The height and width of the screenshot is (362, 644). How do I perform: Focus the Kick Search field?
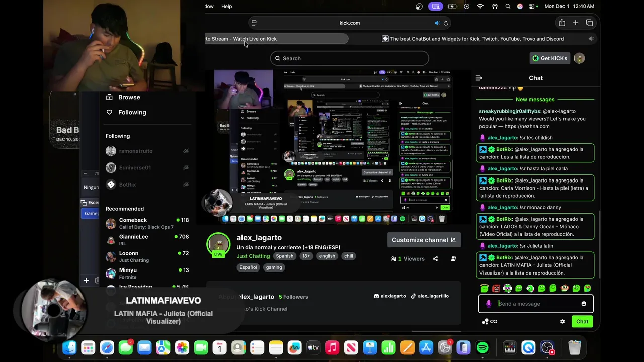pos(350,58)
